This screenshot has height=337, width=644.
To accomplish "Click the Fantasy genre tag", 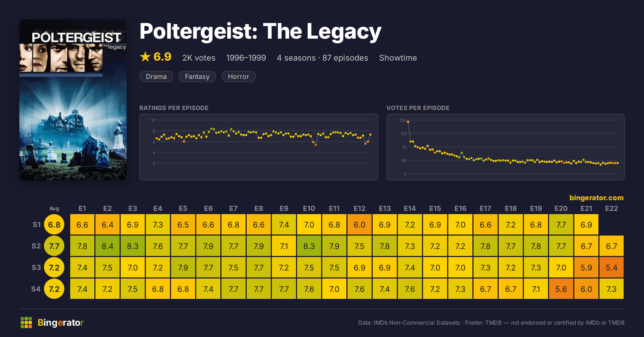I will [197, 76].
